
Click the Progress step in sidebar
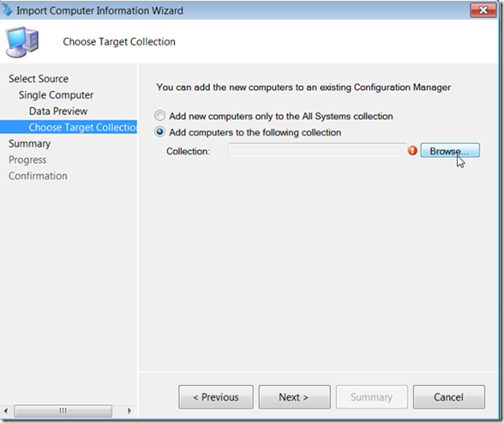pyautogui.click(x=27, y=160)
